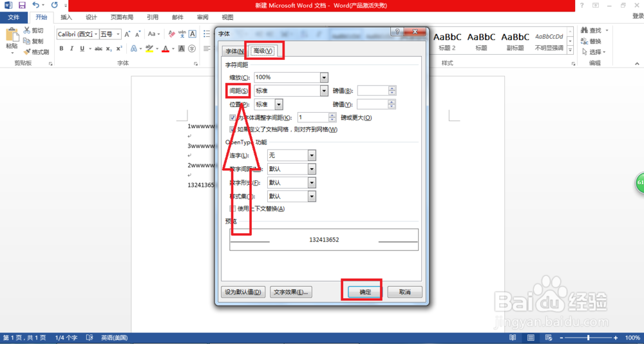
Task: Switch to the Font (字体) dialog tab
Action: (234, 51)
